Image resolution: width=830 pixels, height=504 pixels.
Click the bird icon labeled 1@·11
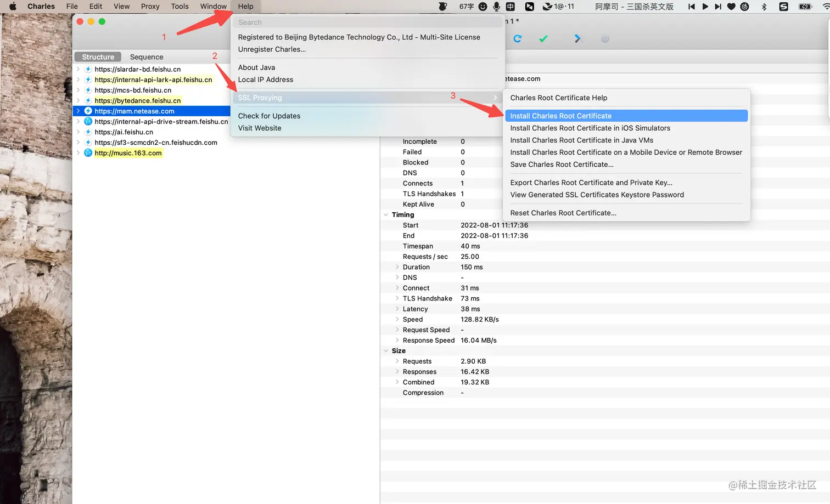[x=558, y=7]
